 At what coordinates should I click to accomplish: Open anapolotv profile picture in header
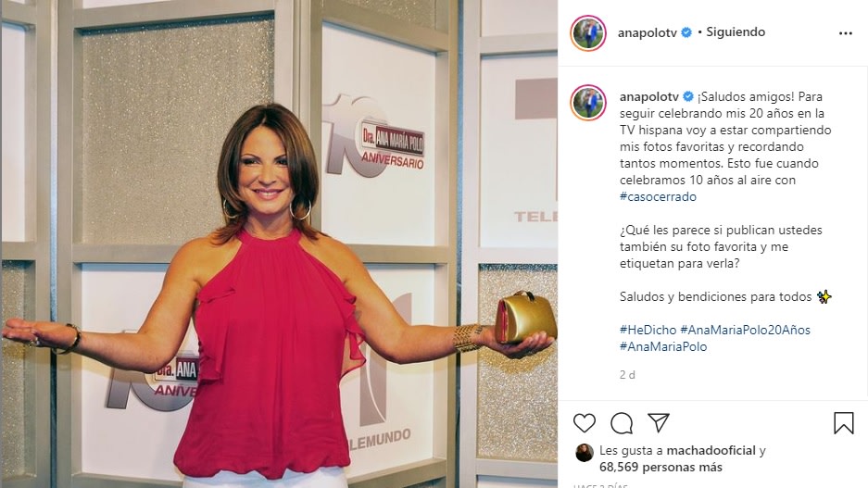pos(588,33)
